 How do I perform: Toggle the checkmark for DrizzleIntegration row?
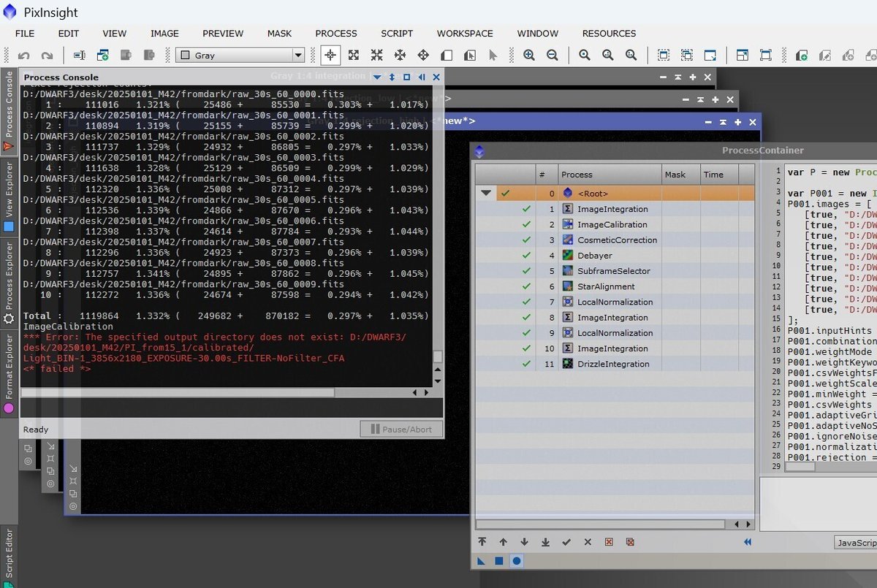click(x=526, y=364)
